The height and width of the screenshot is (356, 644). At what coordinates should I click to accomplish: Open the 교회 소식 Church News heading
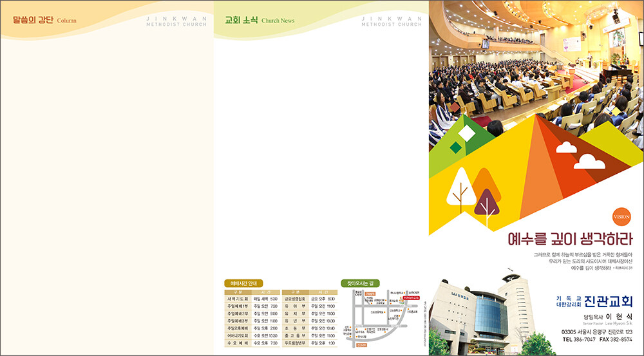click(260, 20)
